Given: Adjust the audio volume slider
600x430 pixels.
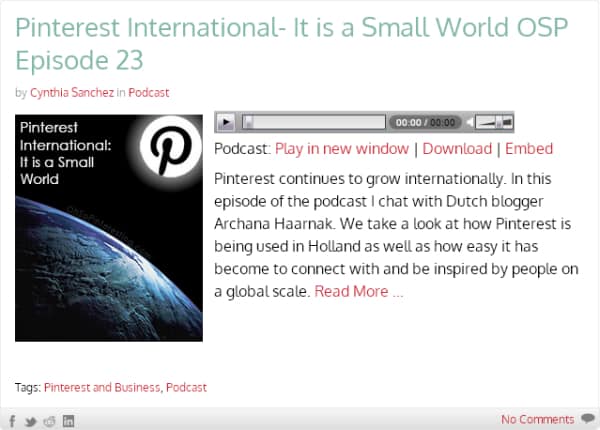Looking at the screenshot, I should pos(494,122).
